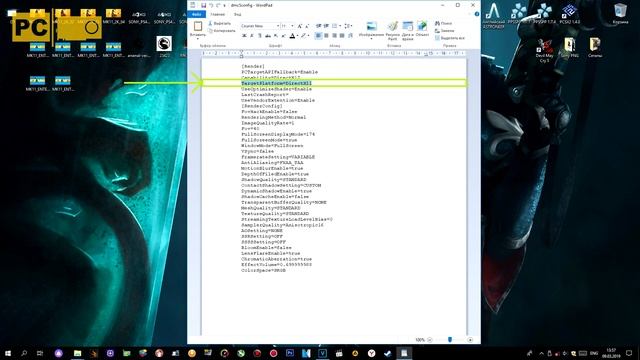Toggle bold formatting in the ribbon
Image resolution: width=640 pixels, height=360 pixels.
click(x=244, y=36)
